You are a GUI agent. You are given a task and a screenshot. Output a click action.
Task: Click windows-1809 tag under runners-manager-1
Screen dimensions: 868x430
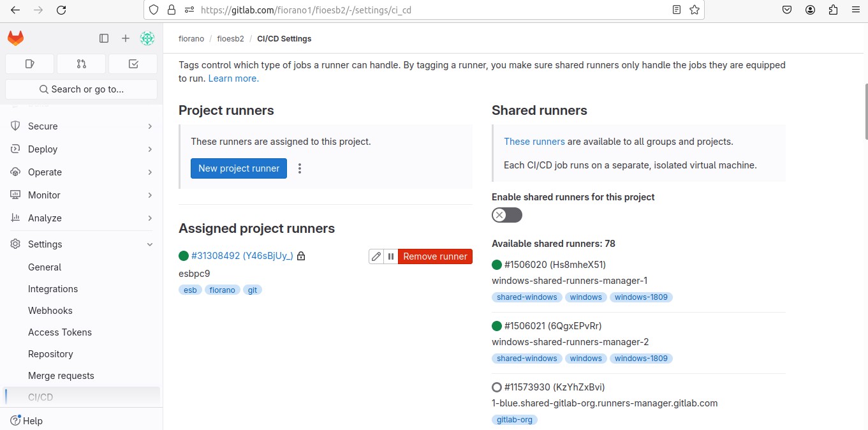click(641, 297)
